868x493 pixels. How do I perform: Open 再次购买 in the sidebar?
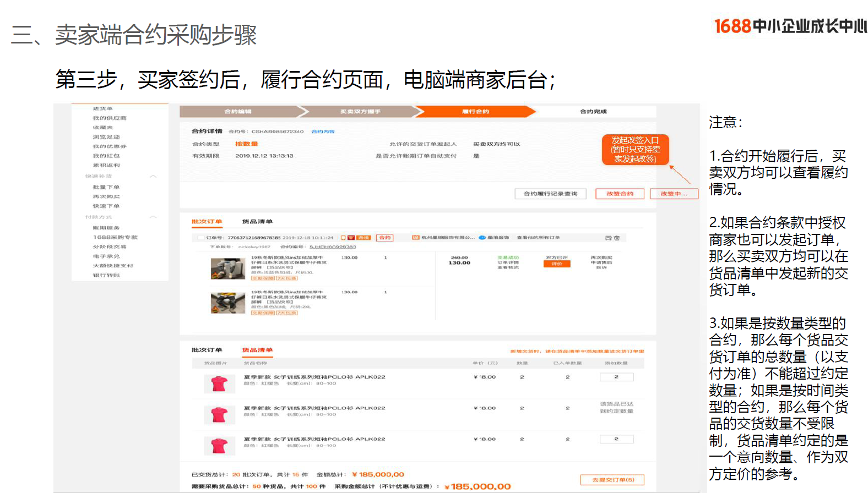tap(106, 196)
